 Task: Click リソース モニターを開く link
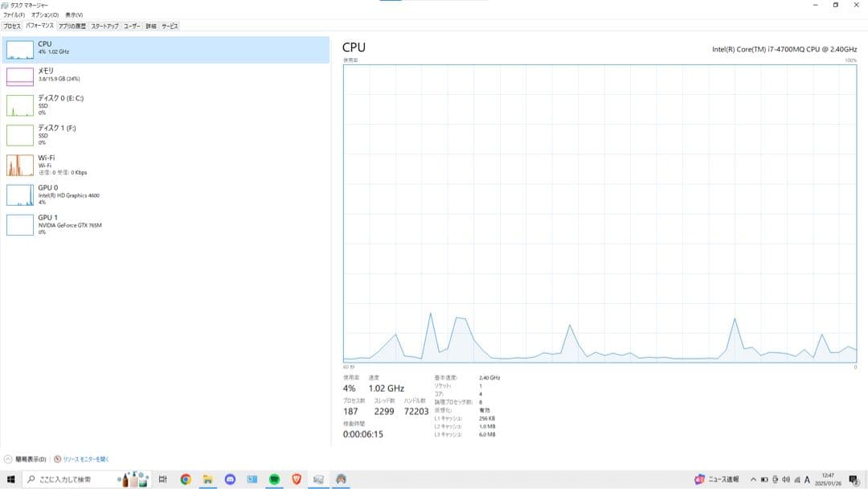pos(85,459)
